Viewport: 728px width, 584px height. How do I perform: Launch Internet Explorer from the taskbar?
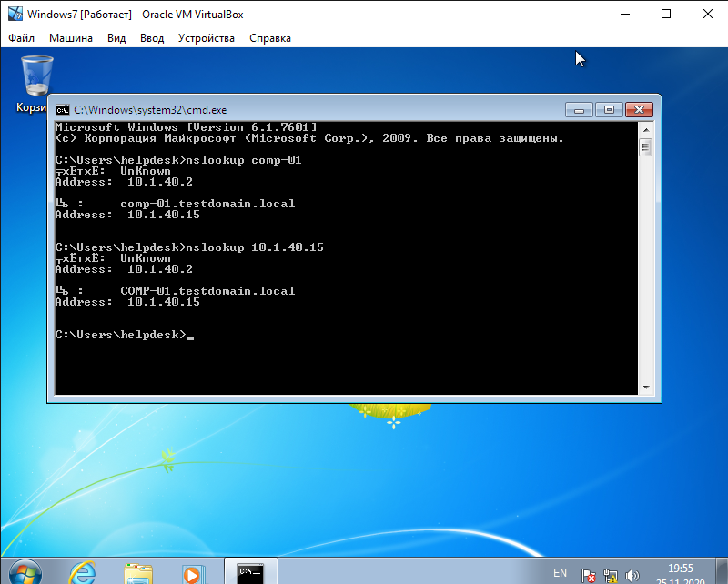pyautogui.click(x=83, y=573)
